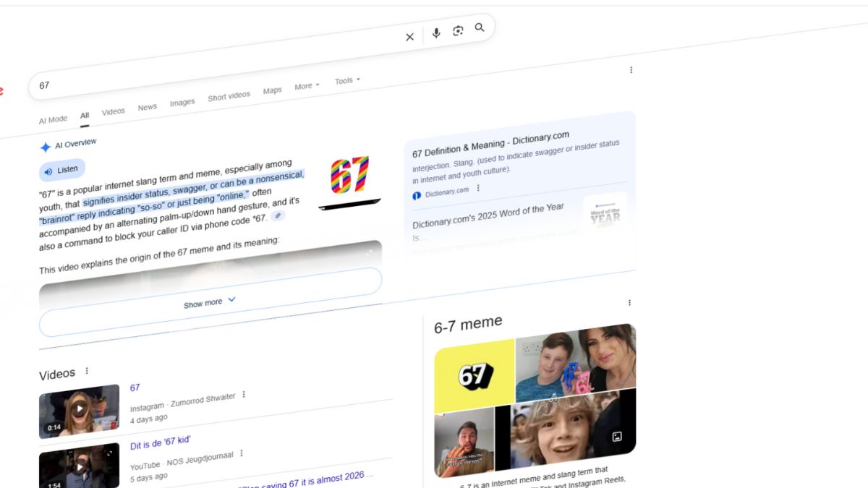The image size is (868, 488).
Task: Open options menu for Dictionary.com source
Action: [478, 189]
